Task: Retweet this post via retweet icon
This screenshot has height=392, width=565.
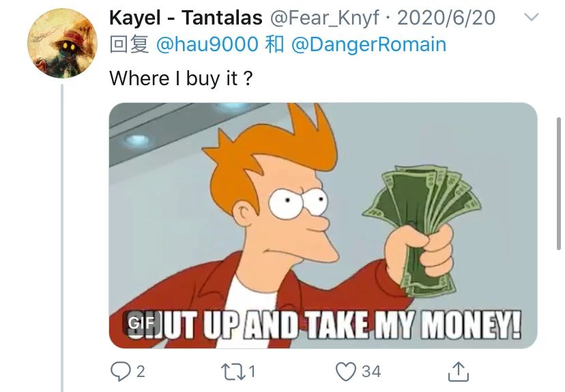Action: point(233,372)
